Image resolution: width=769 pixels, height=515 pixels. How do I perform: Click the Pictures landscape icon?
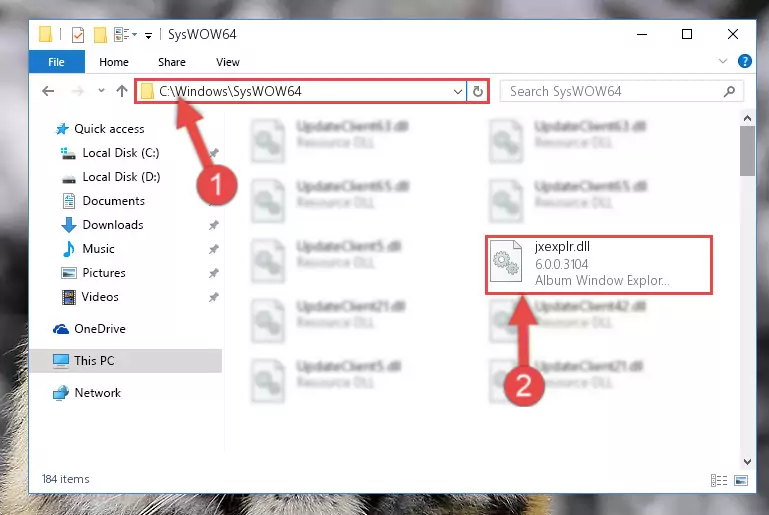point(69,273)
